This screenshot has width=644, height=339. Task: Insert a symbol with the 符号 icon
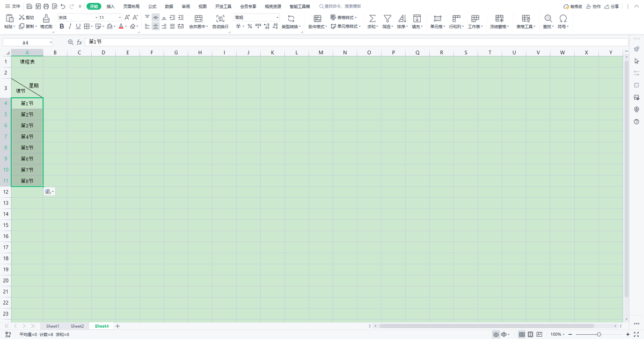pos(563,18)
